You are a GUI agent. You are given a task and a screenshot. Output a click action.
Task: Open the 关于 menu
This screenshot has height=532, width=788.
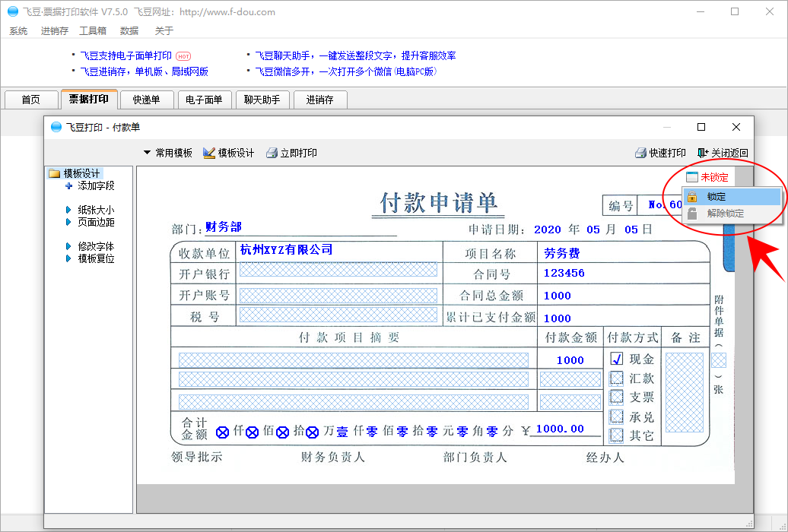coord(164,31)
